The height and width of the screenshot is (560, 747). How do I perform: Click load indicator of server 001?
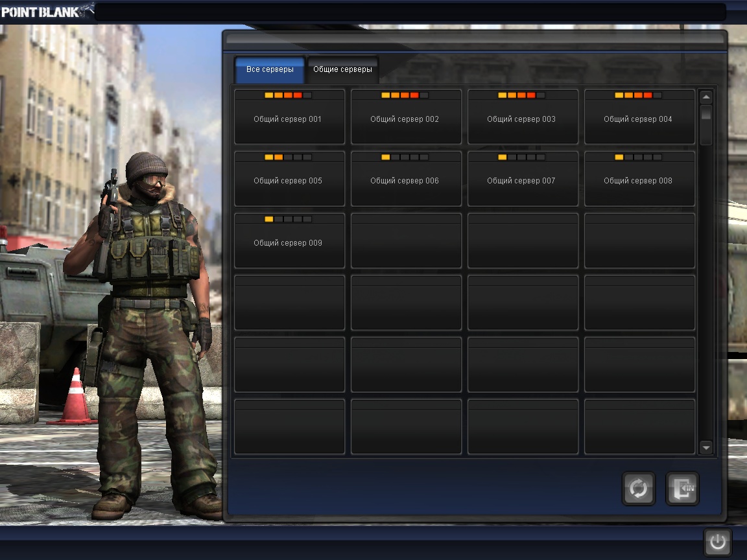[x=288, y=95]
